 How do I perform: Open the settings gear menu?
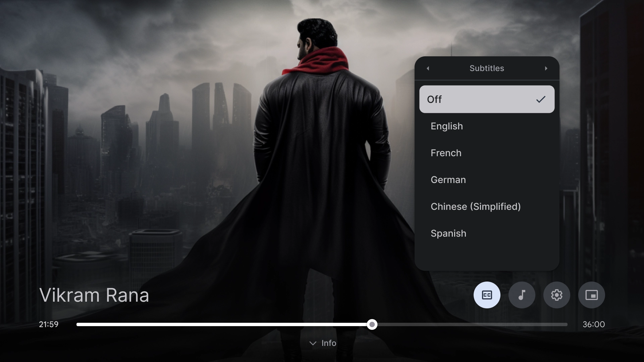tap(557, 295)
